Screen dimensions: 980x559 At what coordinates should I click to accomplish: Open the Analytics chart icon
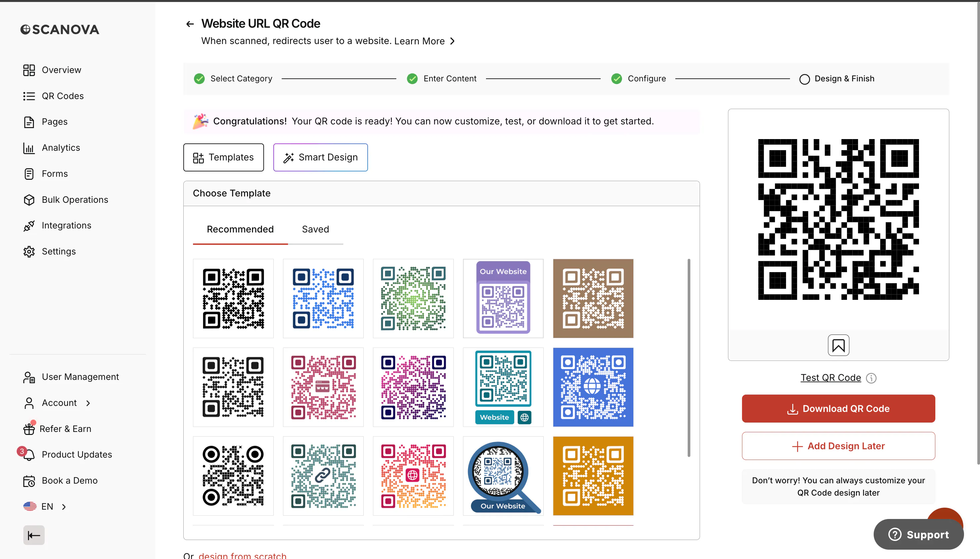click(x=29, y=148)
